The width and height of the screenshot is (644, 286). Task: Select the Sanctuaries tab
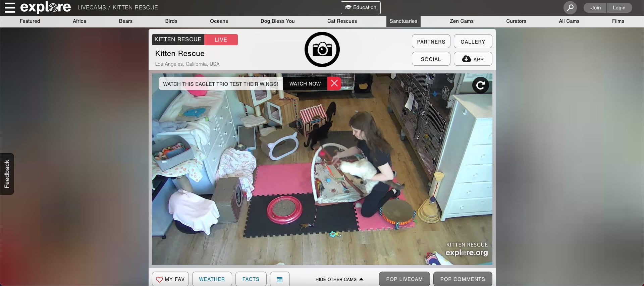404,21
